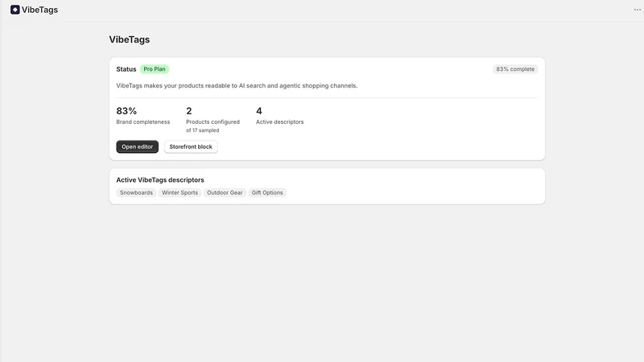Click the Active descriptors label
This screenshot has height=362, width=644.
pos(279,122)
